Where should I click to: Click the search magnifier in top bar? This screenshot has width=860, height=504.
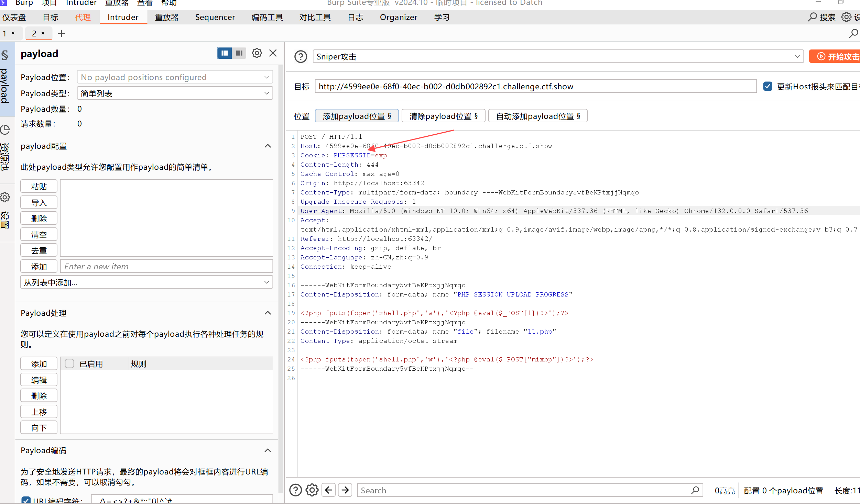[813, 17]
